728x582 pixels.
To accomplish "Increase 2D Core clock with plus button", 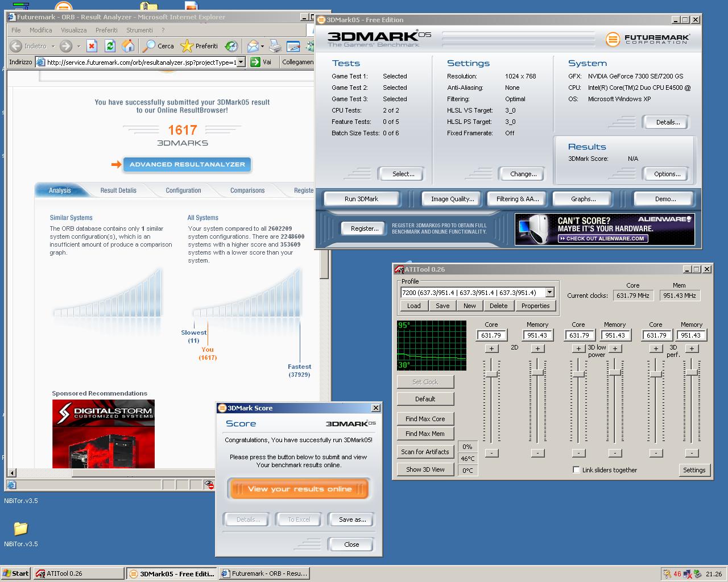I will pos(491,348).
